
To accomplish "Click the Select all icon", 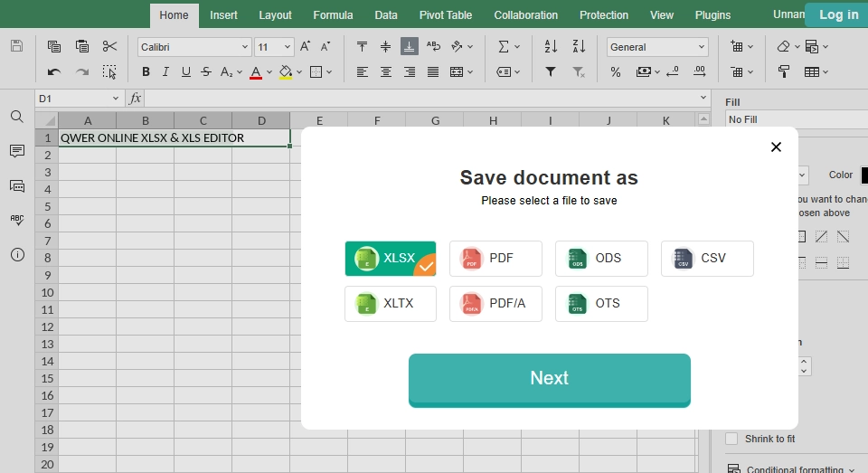I will [109, 72].
